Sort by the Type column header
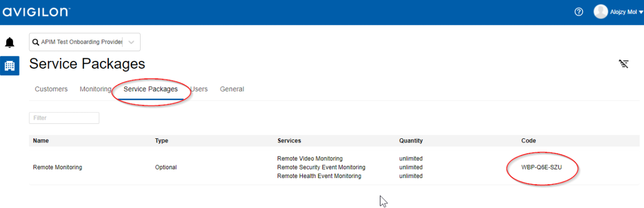644x208 pixels. pyautogui.click(x=161, y=141)
